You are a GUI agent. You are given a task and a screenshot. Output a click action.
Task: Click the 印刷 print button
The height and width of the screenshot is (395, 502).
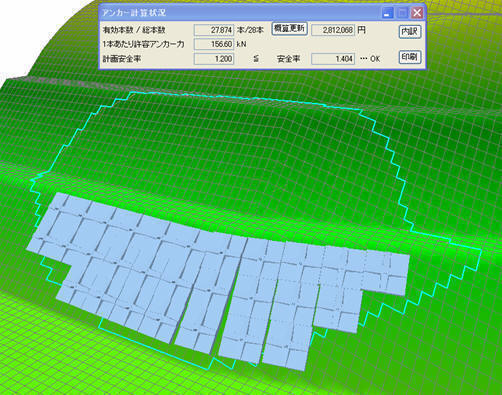[410, 57]
